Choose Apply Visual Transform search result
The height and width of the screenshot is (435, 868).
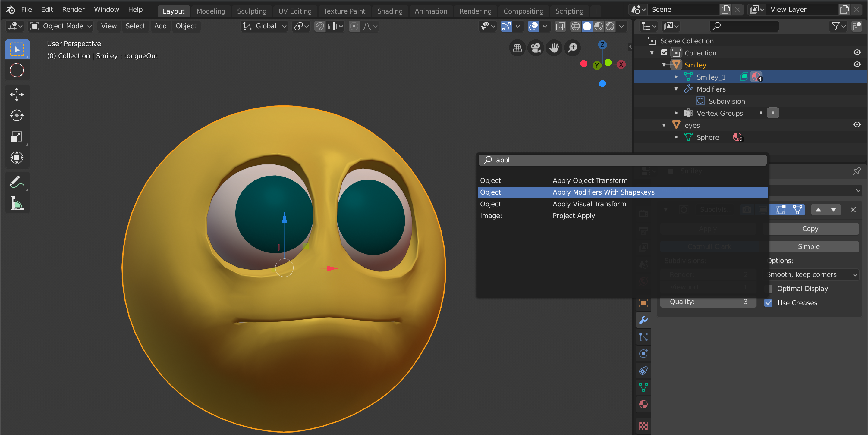pos(622,204)
